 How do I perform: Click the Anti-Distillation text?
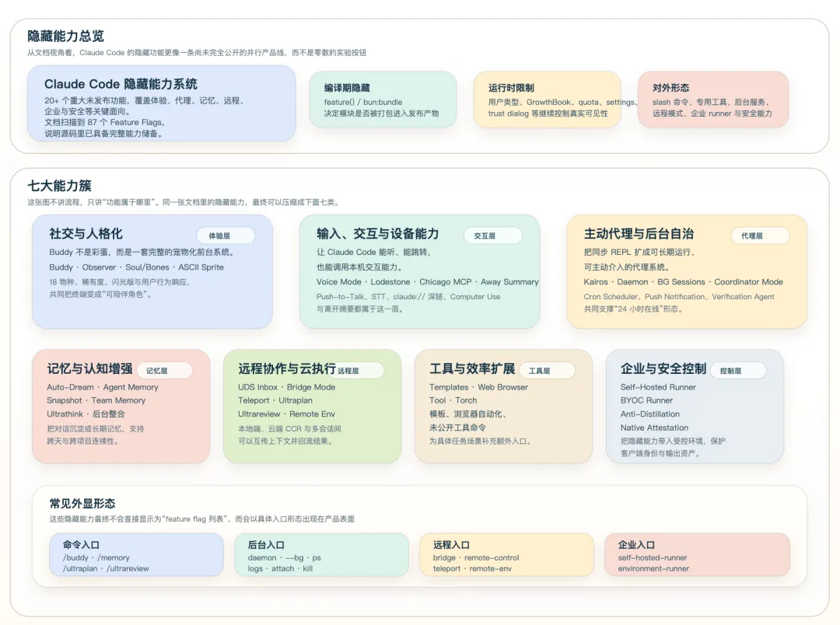649,414
